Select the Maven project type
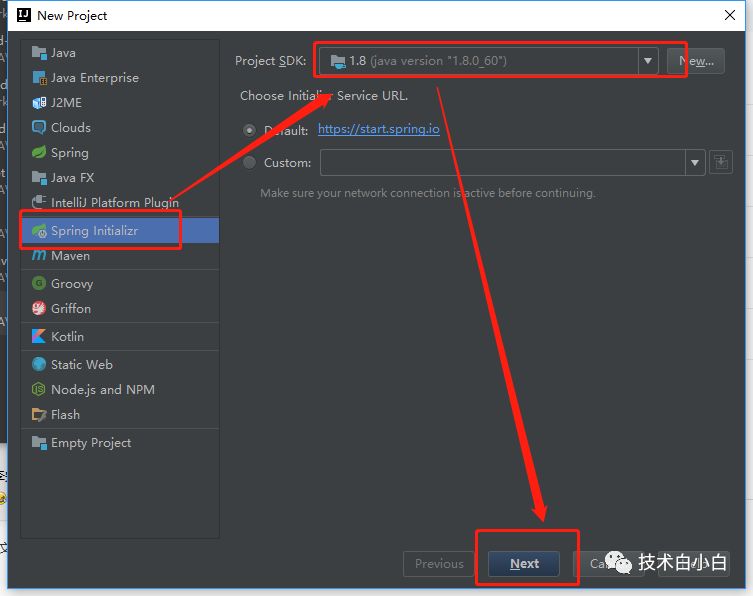 120,256
